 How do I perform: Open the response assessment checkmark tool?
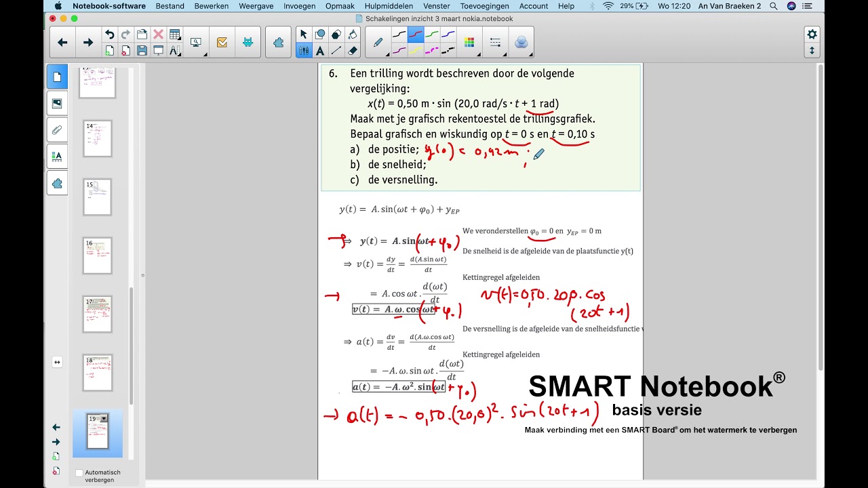(222, 43)
